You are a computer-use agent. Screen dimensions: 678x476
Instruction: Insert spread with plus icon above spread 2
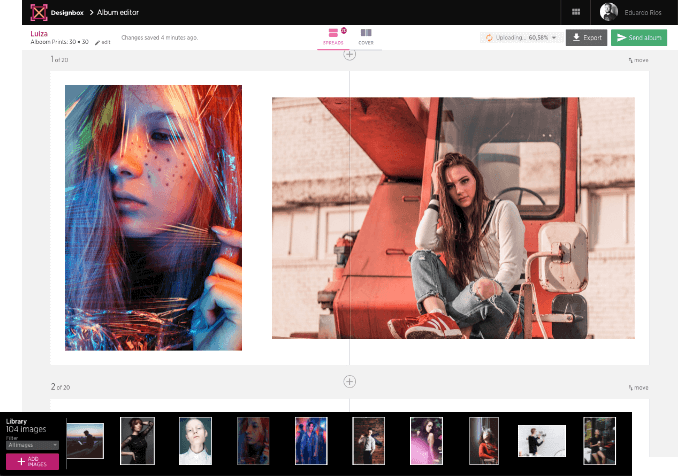[349, 381]
